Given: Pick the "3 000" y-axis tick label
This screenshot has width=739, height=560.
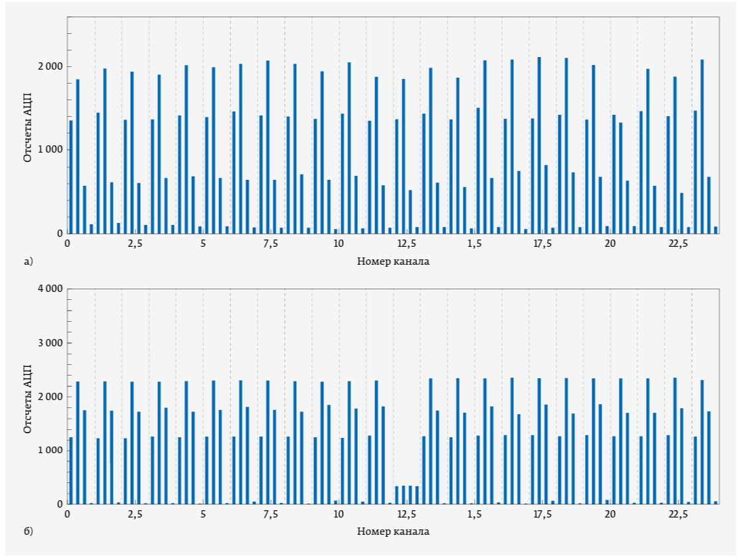Looking at the screenshot, I should tap(50, 343).
